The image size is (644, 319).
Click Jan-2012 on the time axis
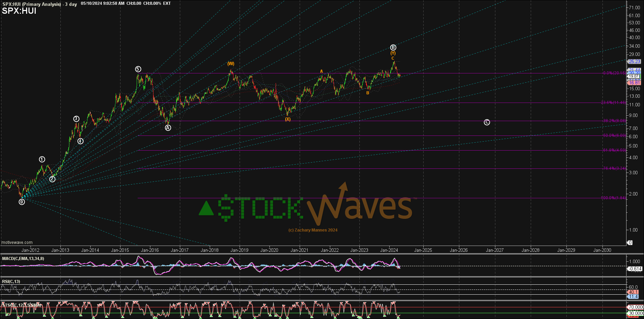[31, 250]
